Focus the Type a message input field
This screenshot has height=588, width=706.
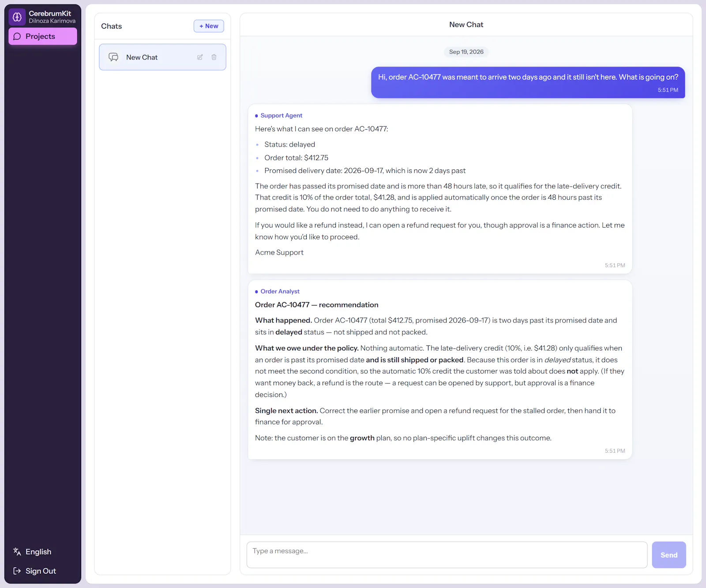(447, 554)
